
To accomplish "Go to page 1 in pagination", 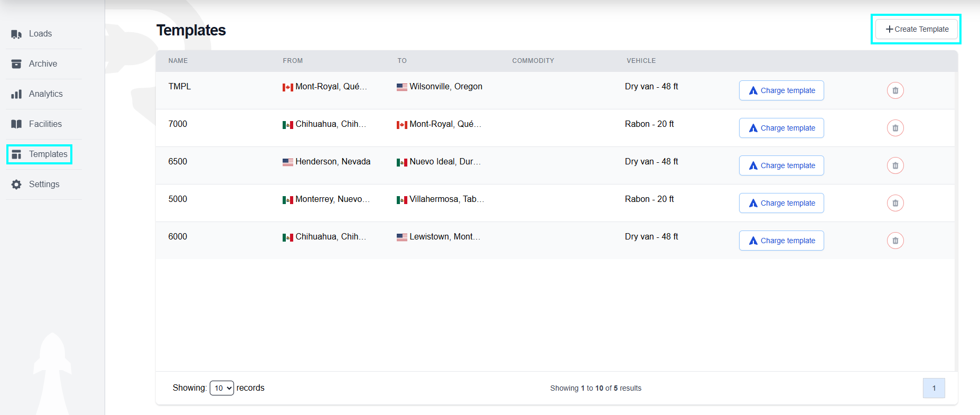I will [x=934, y=388].
